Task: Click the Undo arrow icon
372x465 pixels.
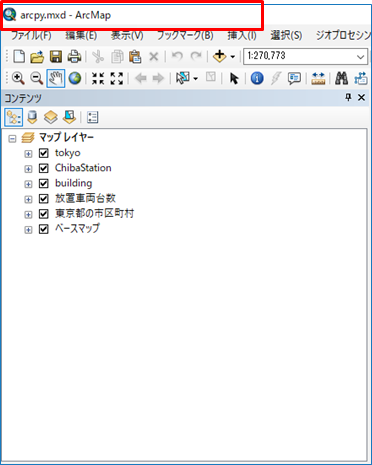Action: [x=177, y=56]
